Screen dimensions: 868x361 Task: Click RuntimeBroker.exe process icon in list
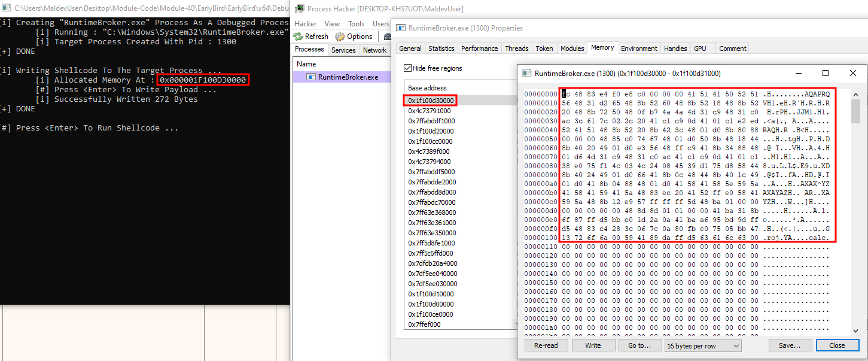click(x=311, y=77)
